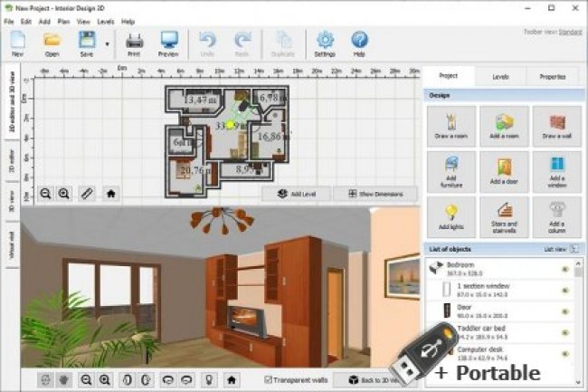Rotate 3D view left
The width and height of the screenshot is (588, 392).
(128, 380)
